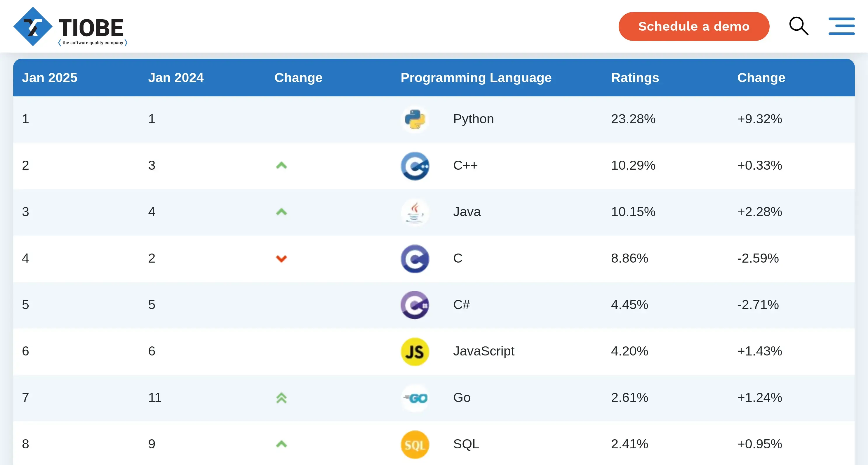Click the double up arrow for Go
868x465 pixels.
pyautogui.click(x=281, y=398)
